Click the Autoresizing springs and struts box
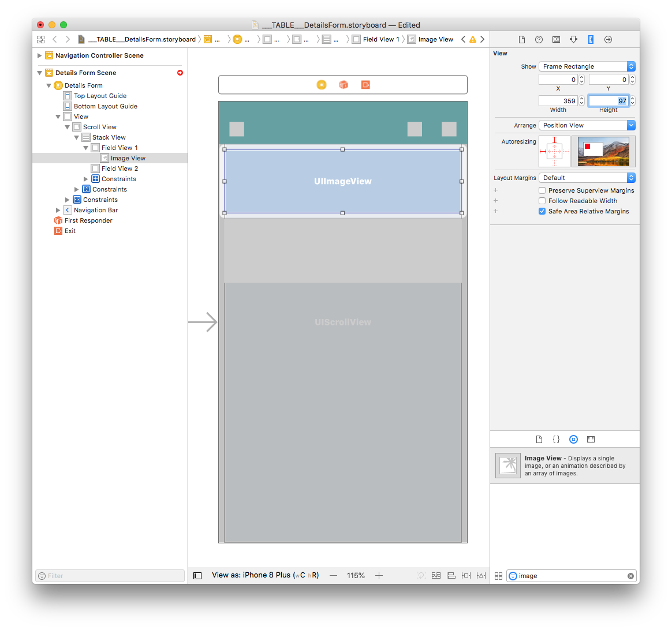The image size is (672, 630). pyautogui.click(x=554, y=151)
